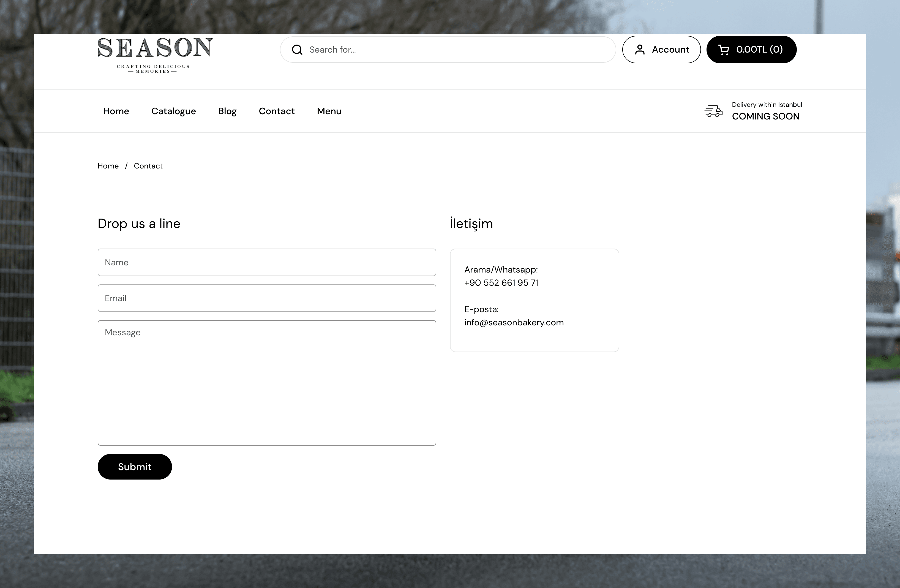The height and width of the screenshot is (588, 900).
Task: Click into the Email input field
Action: pos(267,298)
